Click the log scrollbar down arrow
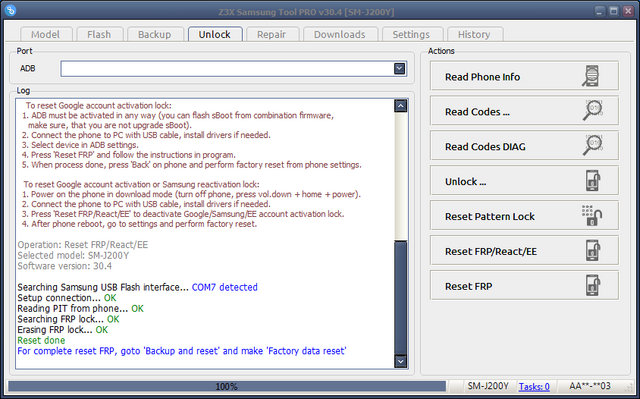The height and width of the screenshot is (399, 640). [x=401, y=361]
